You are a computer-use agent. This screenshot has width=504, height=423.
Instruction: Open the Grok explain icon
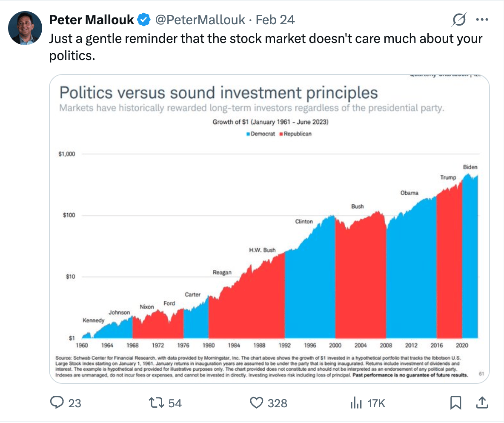pos(459,20)
